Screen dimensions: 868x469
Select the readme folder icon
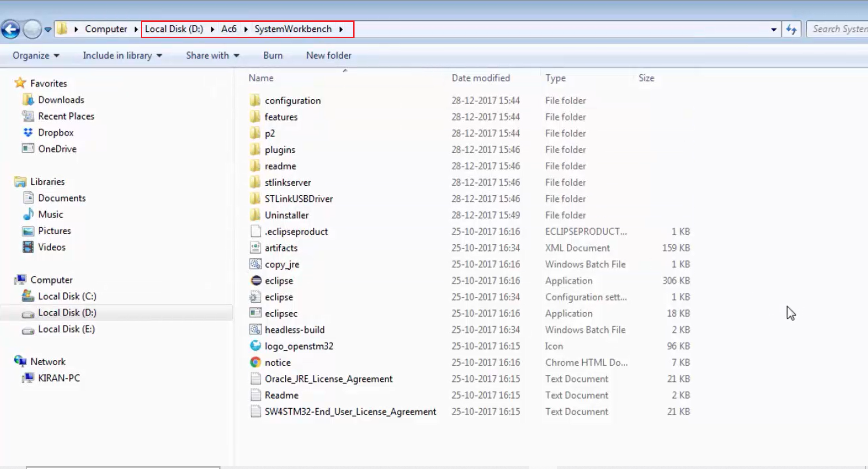pyautogui.click(x=255, y=165)
